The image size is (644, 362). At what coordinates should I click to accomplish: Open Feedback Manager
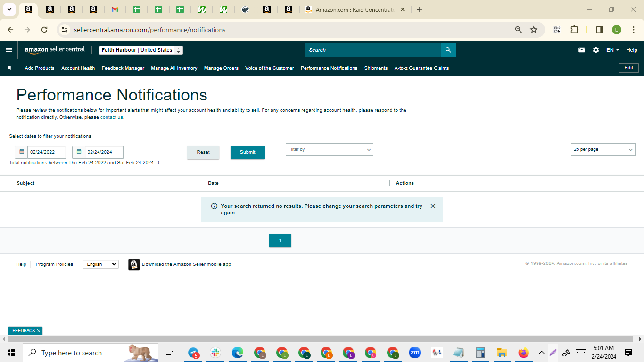(123, 68)
